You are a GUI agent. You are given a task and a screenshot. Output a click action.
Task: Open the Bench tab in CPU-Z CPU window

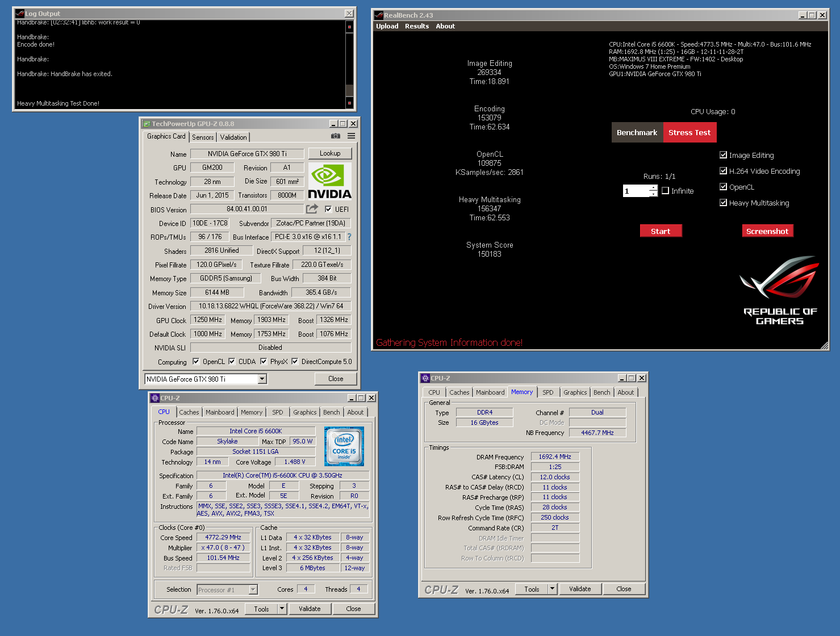click(x=332, y=413)
